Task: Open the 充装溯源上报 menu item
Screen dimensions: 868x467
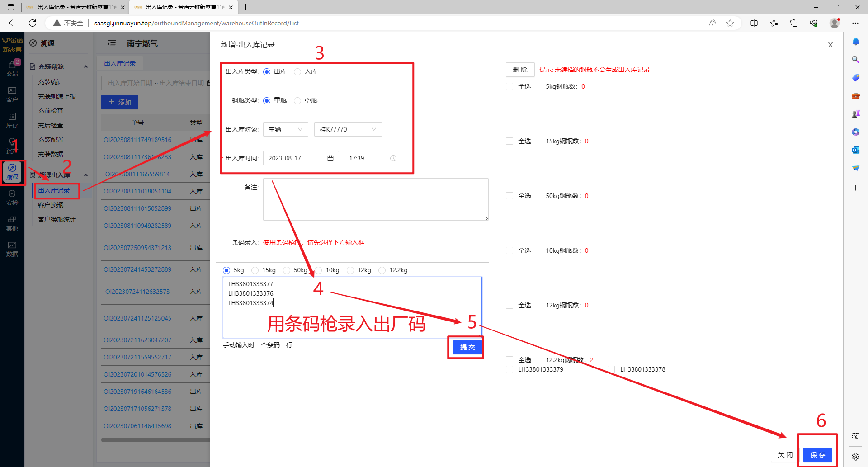Action: pyautogui.click(x=57, y=97)
